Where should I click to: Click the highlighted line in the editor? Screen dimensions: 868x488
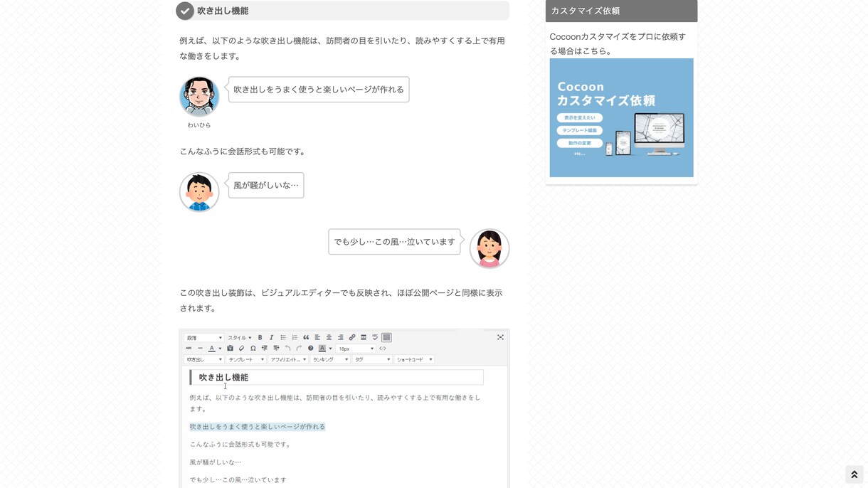pos(257,427)
